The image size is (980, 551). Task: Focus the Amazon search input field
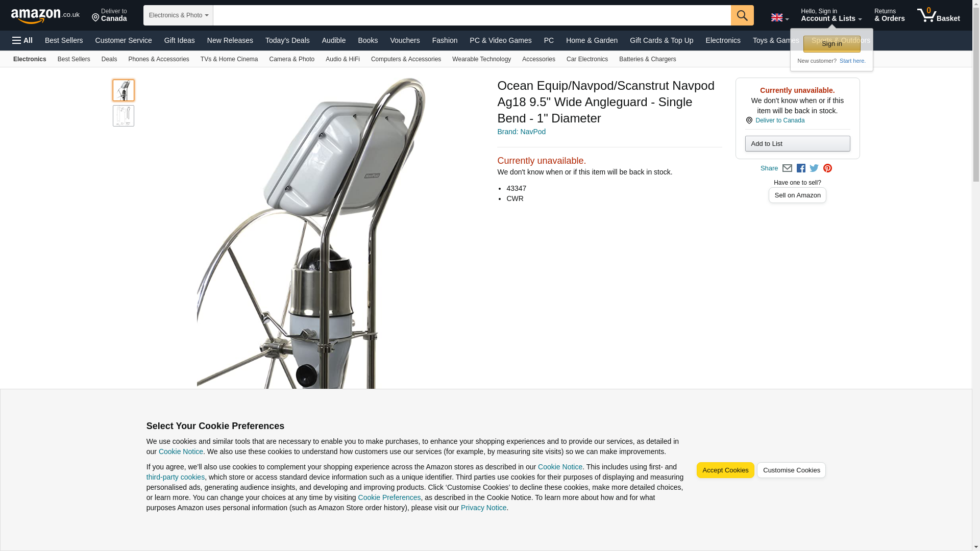[x=472, y=15]
